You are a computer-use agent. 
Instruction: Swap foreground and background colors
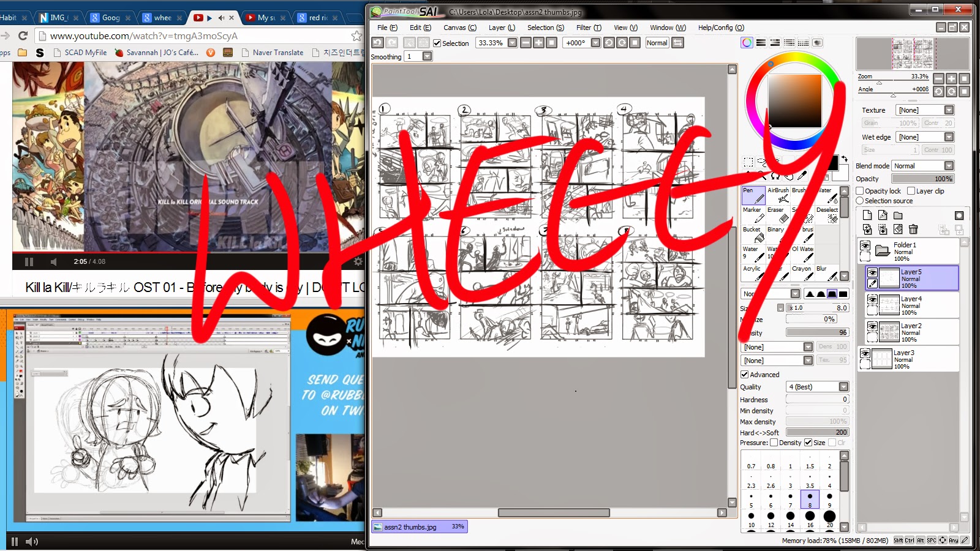click(x=844, y=159)
